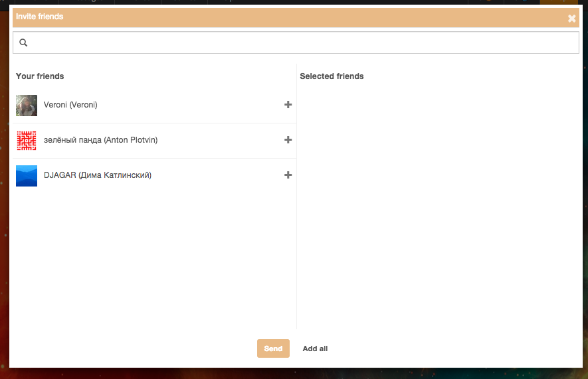Click Veroni's profile photo
588x379 pixels.
click(27, 106)
